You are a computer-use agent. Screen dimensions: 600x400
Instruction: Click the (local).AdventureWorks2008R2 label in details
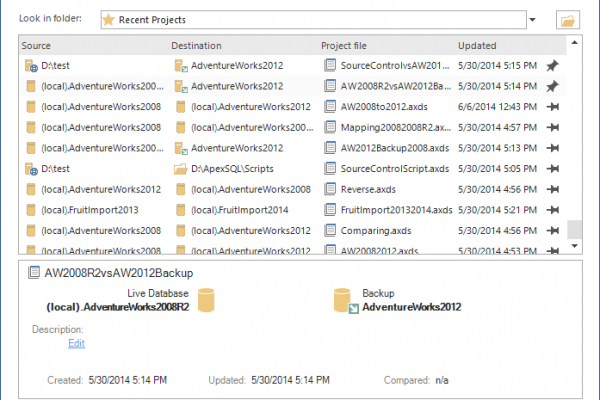coord(118,307)
